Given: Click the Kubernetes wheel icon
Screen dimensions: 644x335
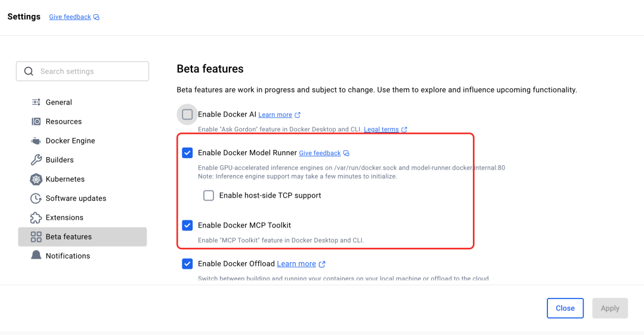Looking at the screenshot, I should click(x=36, y=179).
